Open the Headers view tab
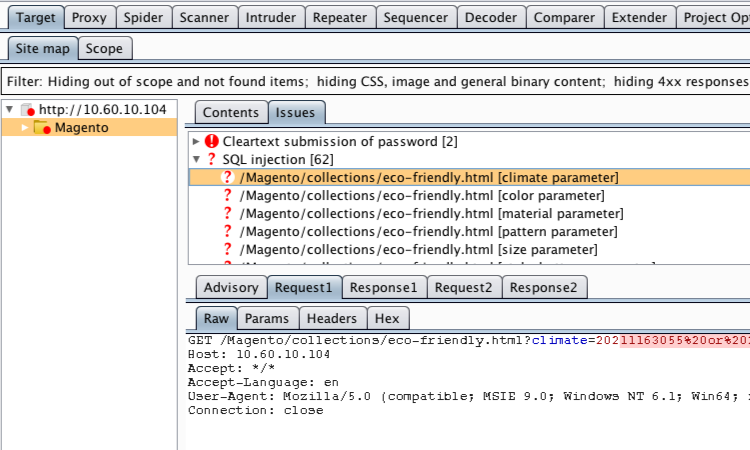Screen dimensions: 750x450 (332, 318)
